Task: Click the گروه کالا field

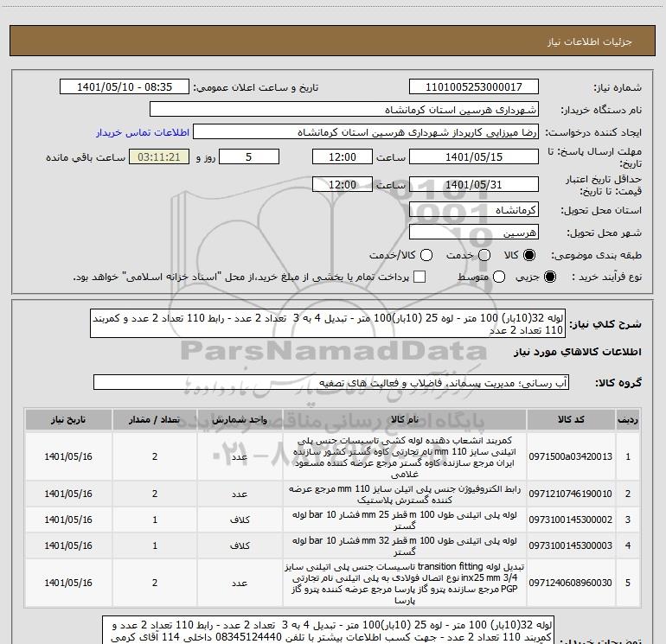Action: (x=331, y=382)
